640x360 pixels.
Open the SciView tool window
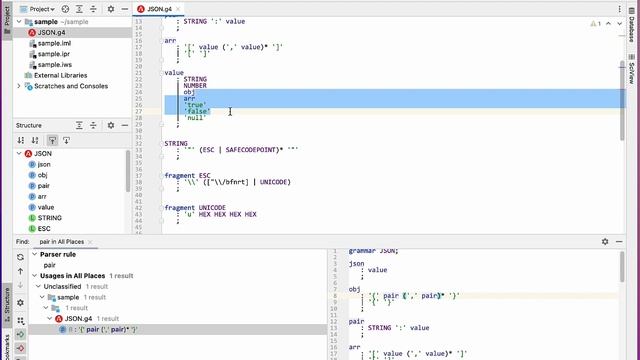(x=631, y=69)
